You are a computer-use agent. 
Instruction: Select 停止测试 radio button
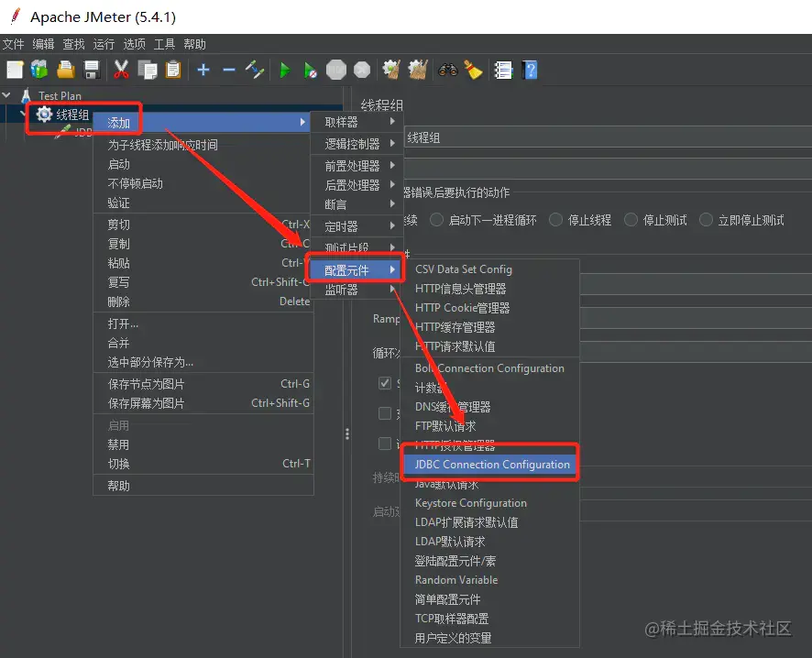(x=631, y=220)
